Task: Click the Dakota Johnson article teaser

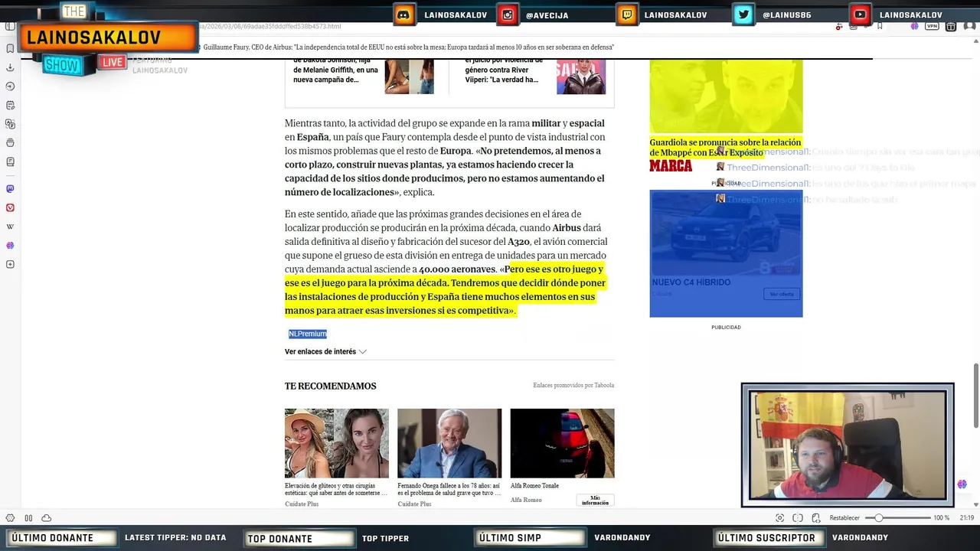Action: coord(336,70)
